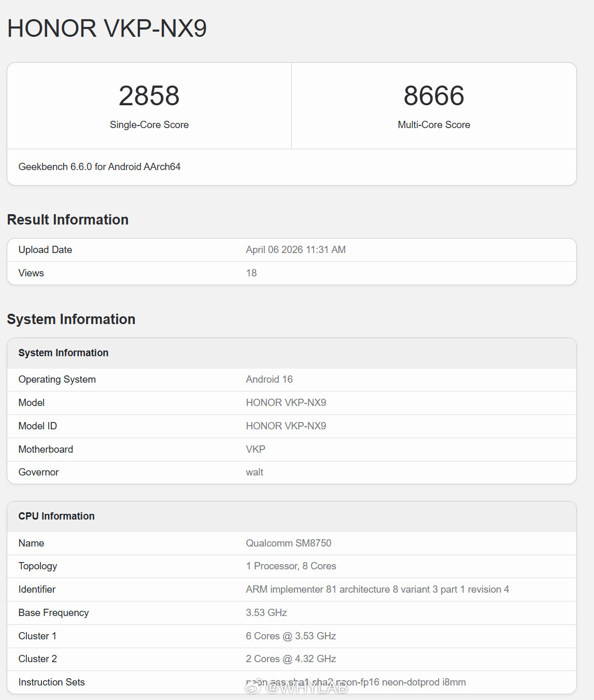Click the VKP motherboard value
The width and height of the screenshot is (594, 700).
point(255,449)
